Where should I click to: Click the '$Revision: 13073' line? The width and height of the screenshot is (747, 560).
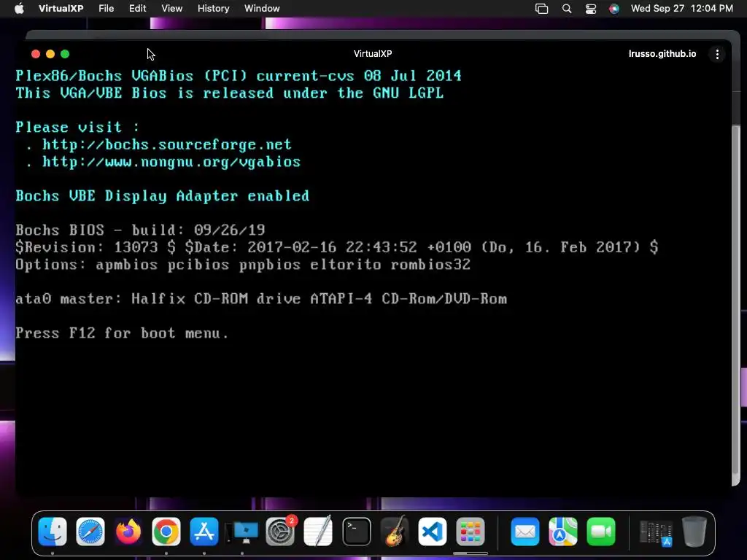tap(337, 247)
